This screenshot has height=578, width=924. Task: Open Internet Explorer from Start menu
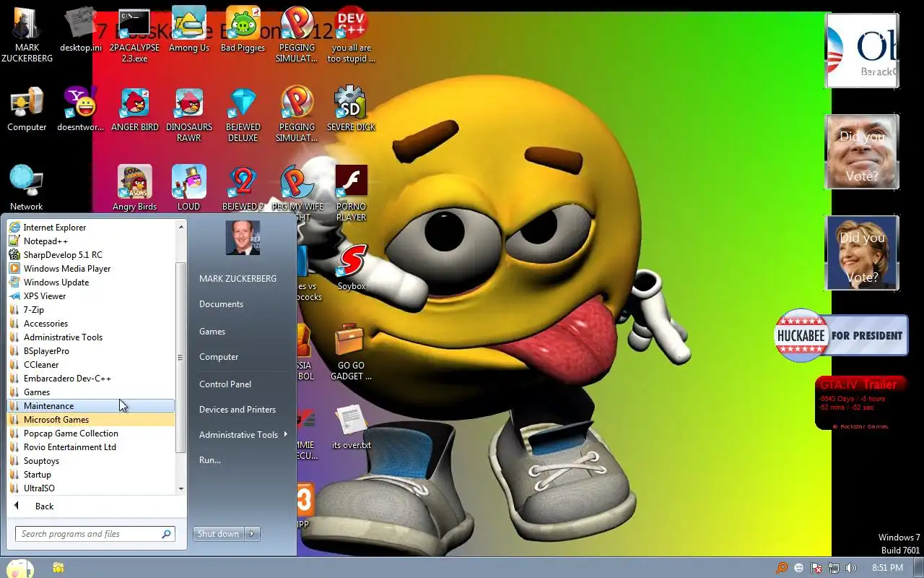point(91,227)
